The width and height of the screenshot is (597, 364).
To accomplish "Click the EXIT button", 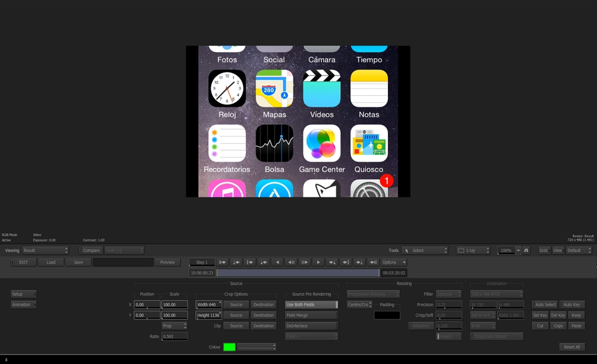I will [24, 262].
